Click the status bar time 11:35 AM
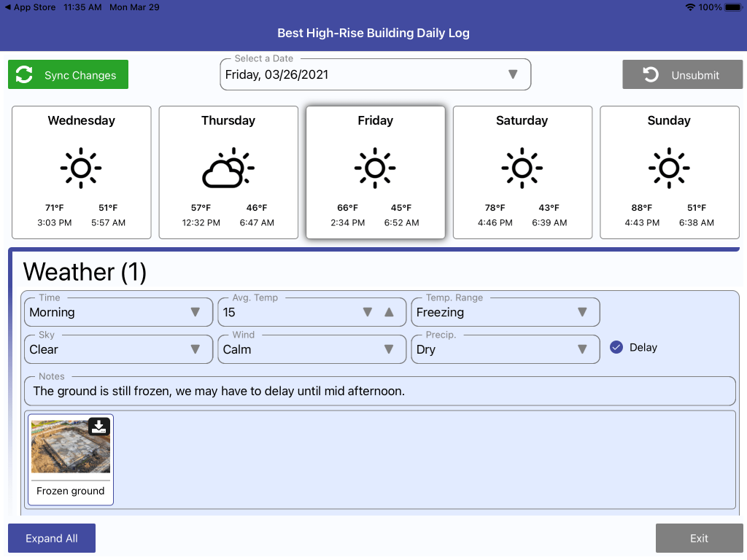This screenshot has height=560, width=747. [82, 7]
